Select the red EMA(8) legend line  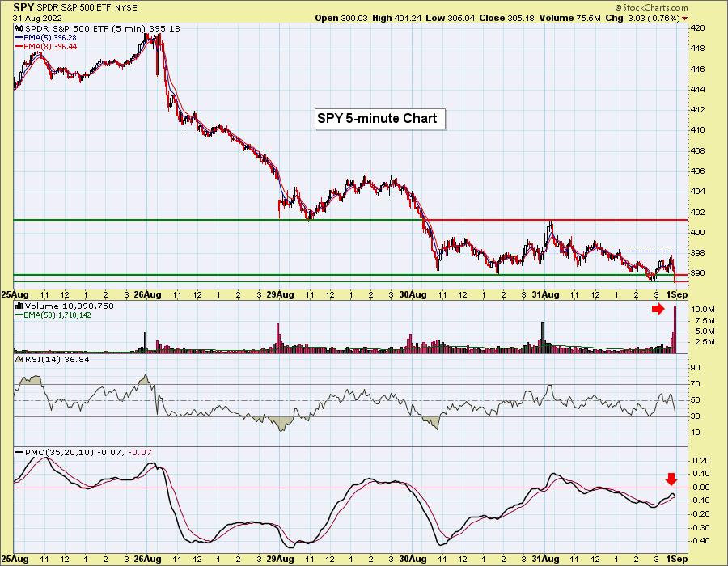[19, 47]
